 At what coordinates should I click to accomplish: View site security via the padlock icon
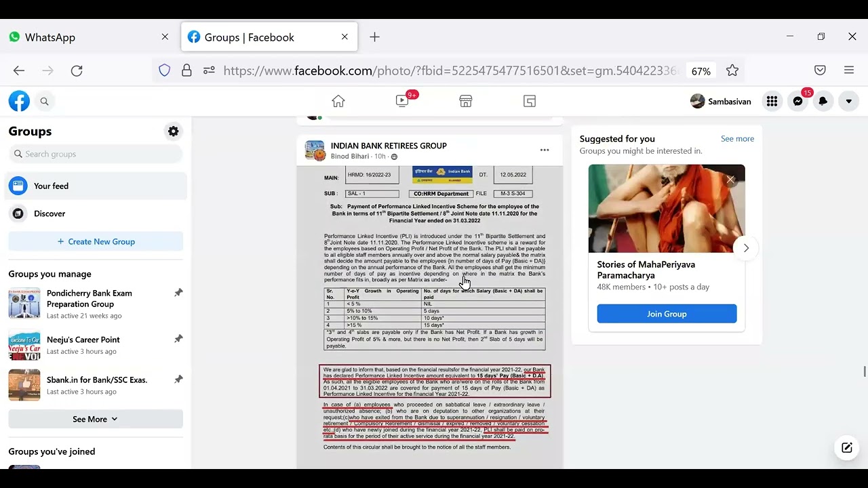pyautogui.click(x=186, y=70)
